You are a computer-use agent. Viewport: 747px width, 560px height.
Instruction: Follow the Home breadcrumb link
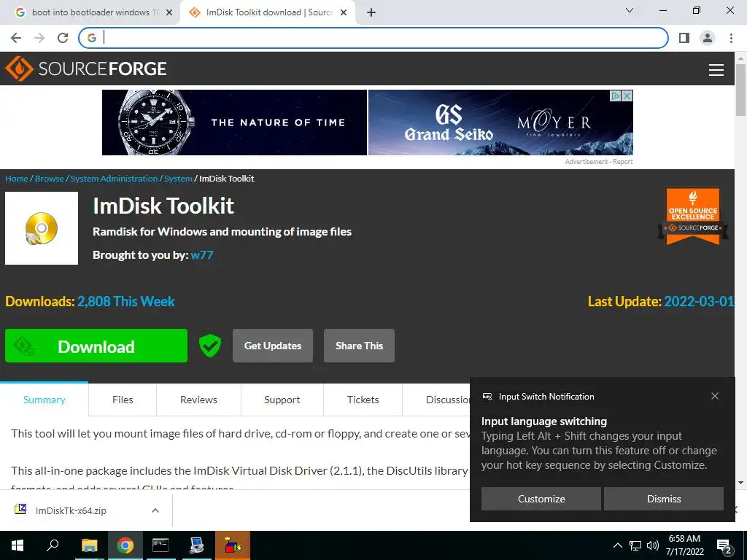(17, 179)
